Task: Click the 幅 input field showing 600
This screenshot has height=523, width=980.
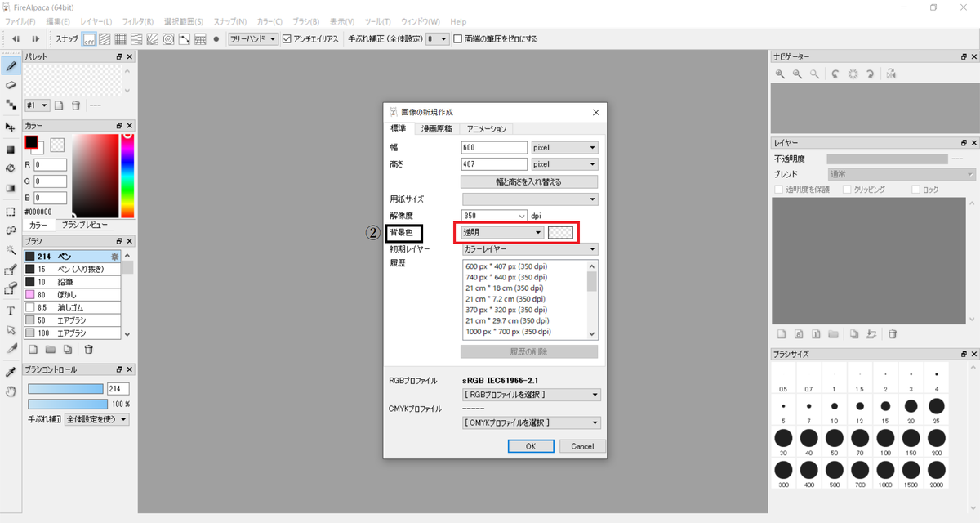Action: tap(494, 148)
